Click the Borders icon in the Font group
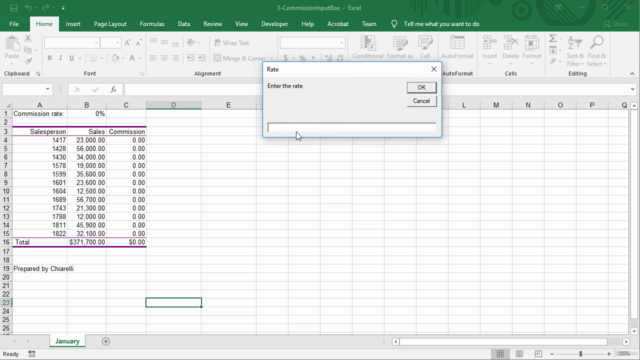This screenshot has width=640, height=360. pyautogui.click(x=93, y=58)
